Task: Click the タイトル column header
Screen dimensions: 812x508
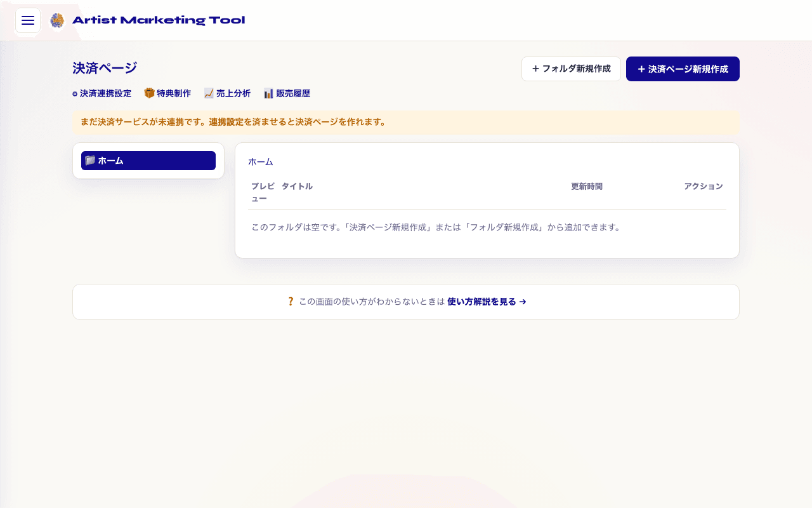Action: click(297, 186)
